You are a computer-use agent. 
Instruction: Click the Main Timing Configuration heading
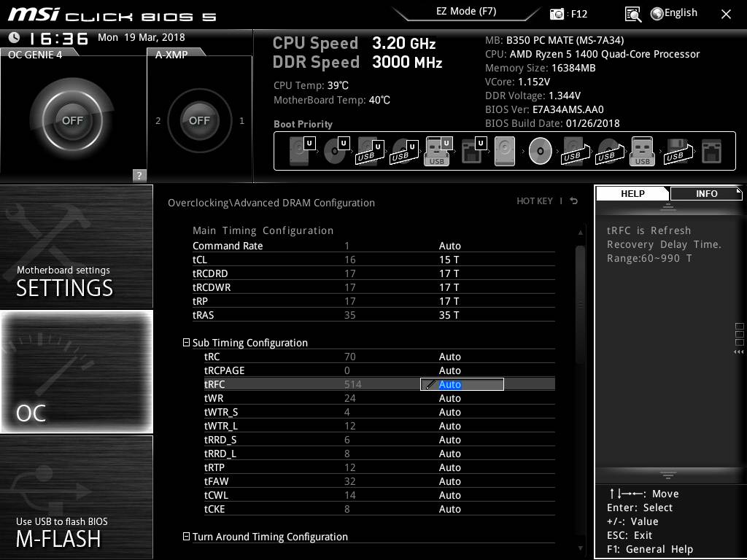click(263, 230)
